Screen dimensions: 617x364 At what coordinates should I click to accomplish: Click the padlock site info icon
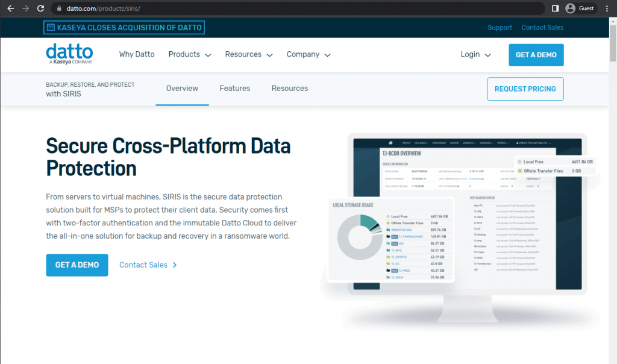[59, 8]
